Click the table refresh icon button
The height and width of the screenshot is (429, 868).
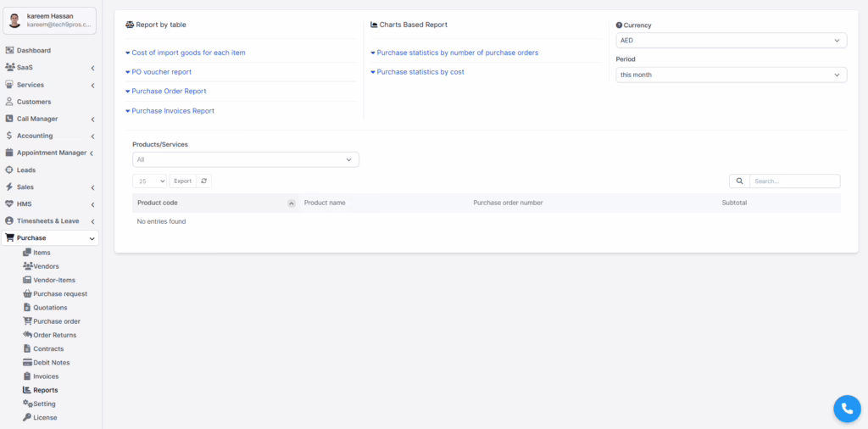pos(203,181)
